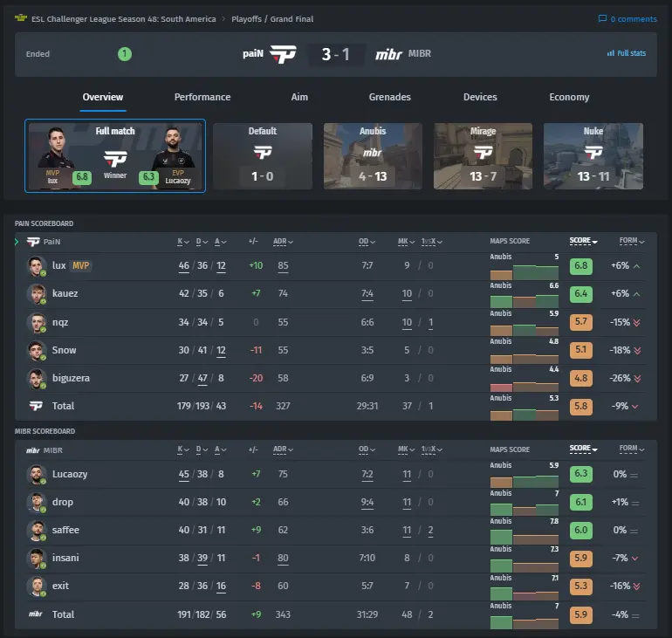
Task: Open saffee player name link
Action: [x=65, y=530]
